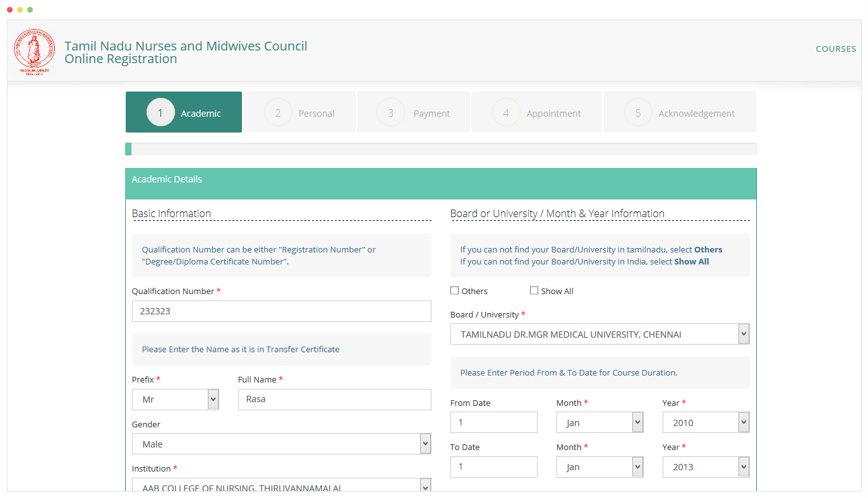Go to the Payment step tab
This screenshot has width=868, height=498.
click(x=414, y=112)
